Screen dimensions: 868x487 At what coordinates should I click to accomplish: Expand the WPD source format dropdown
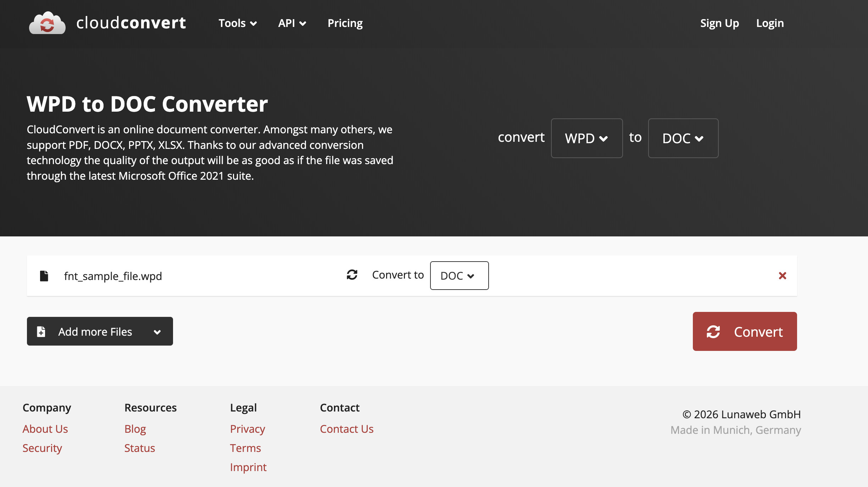(x=586, y=138)
